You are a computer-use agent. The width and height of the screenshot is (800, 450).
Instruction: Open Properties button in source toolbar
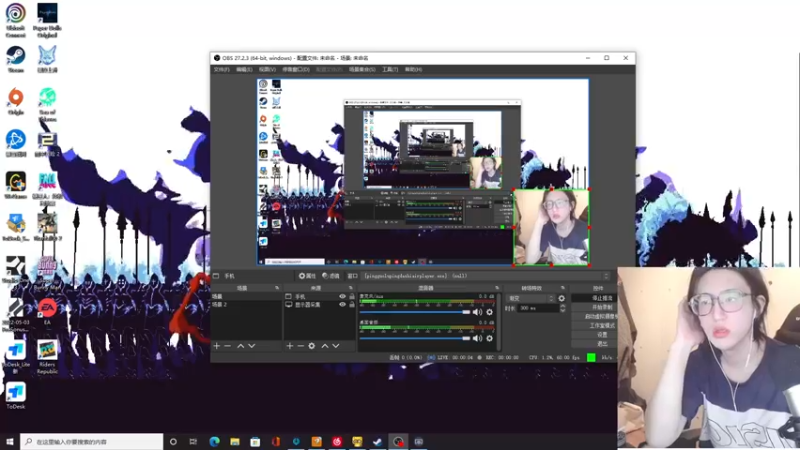pos(308,276)
